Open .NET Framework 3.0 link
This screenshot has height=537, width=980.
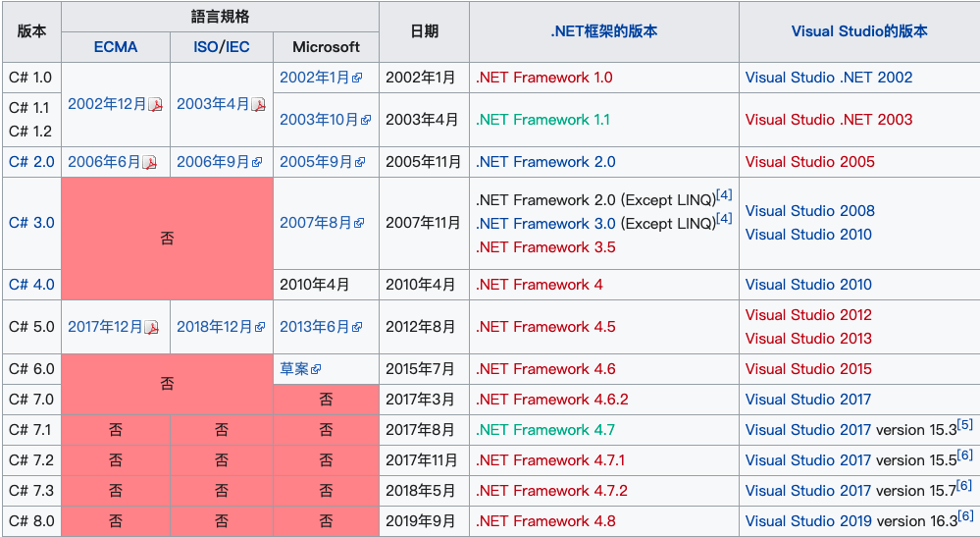(x=545, y=224)
